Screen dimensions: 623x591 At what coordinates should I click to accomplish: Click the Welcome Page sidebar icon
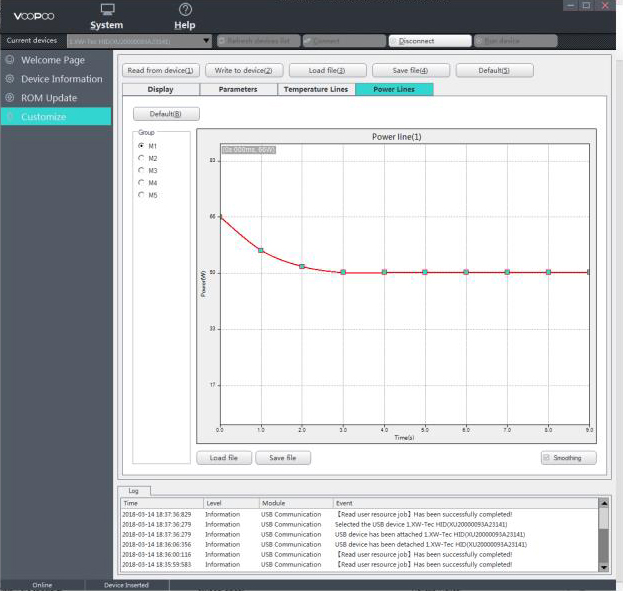(10, 60)
